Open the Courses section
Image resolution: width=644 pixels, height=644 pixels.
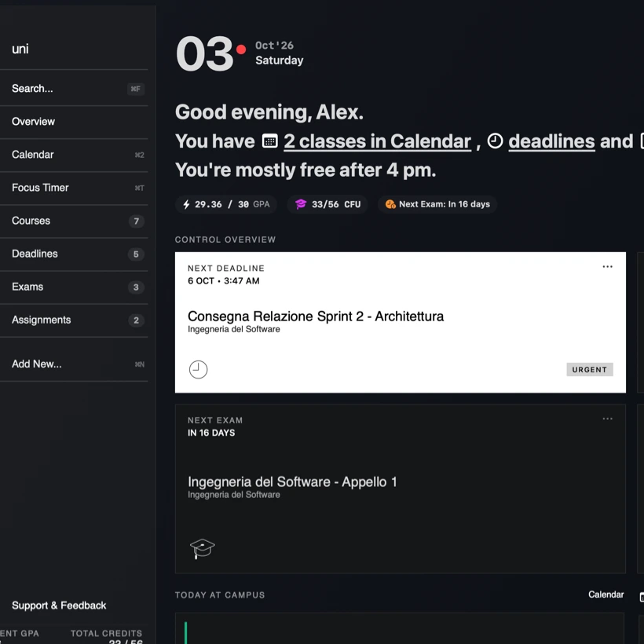point(74,221)
